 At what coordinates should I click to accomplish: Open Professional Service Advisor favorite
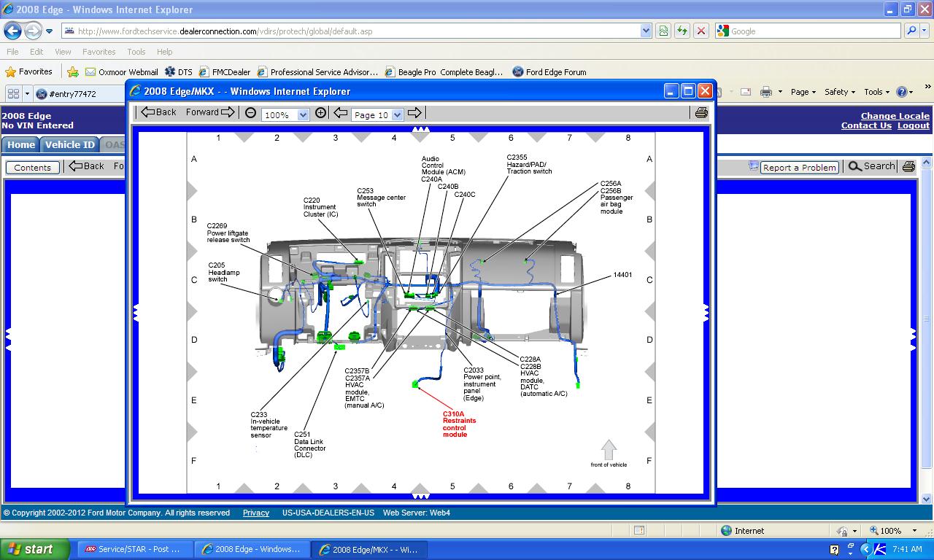coord(317,71)
